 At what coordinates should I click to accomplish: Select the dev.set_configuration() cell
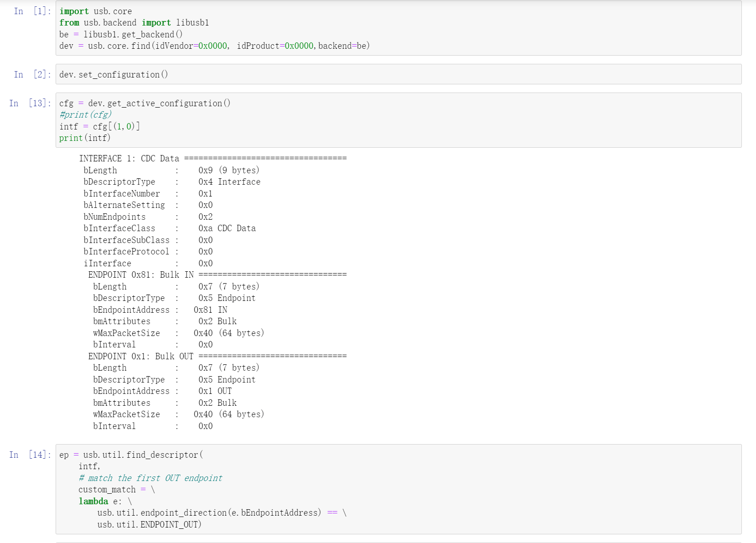(114, 74)
